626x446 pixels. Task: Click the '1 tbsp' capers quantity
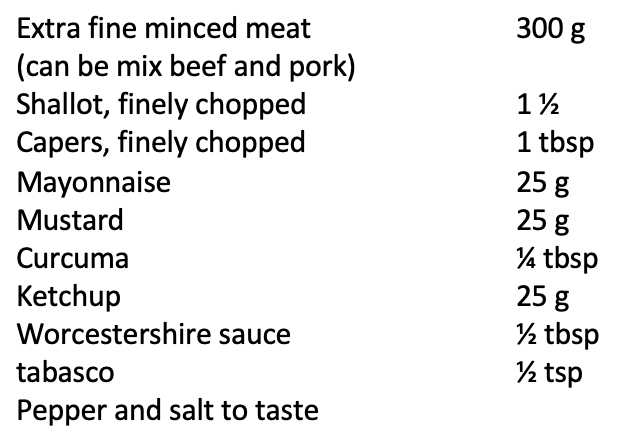pos(555,143)
